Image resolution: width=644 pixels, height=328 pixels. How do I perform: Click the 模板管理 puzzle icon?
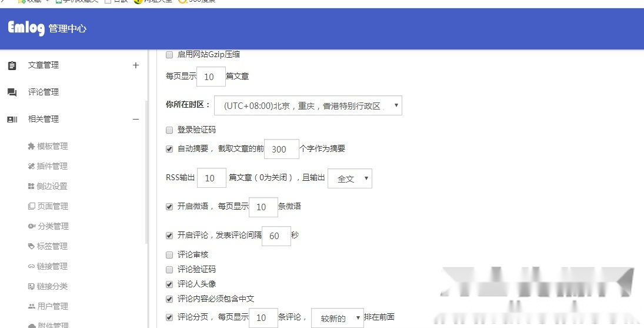[x=31, y=146]
